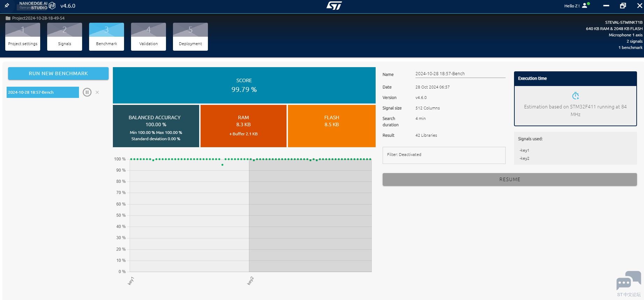Click the pin icon in title bar
This screenshot has height=300, width=644.
pos(7,6)
